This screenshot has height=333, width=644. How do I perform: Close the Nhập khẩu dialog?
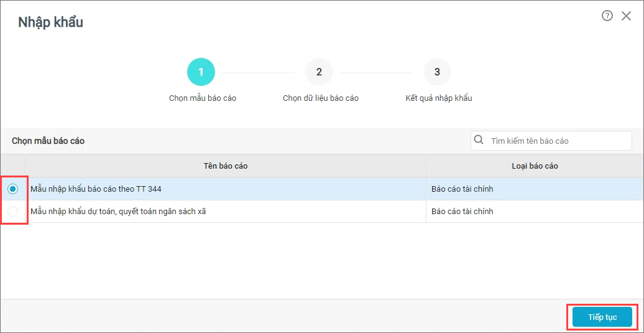click(626, 16)
